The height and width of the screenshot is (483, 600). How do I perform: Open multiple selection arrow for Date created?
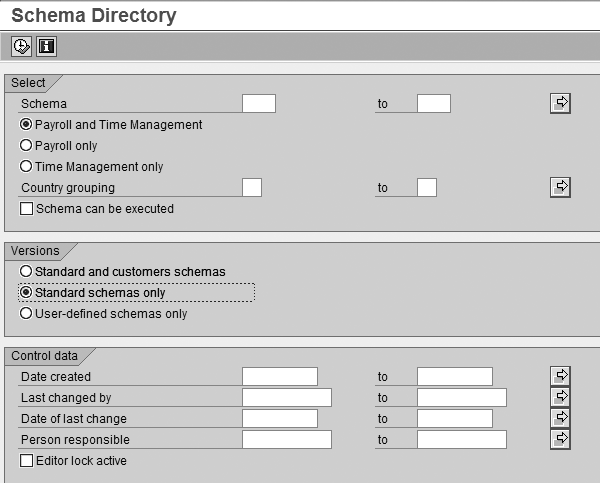pyautogui.click(x=560, y=376)
